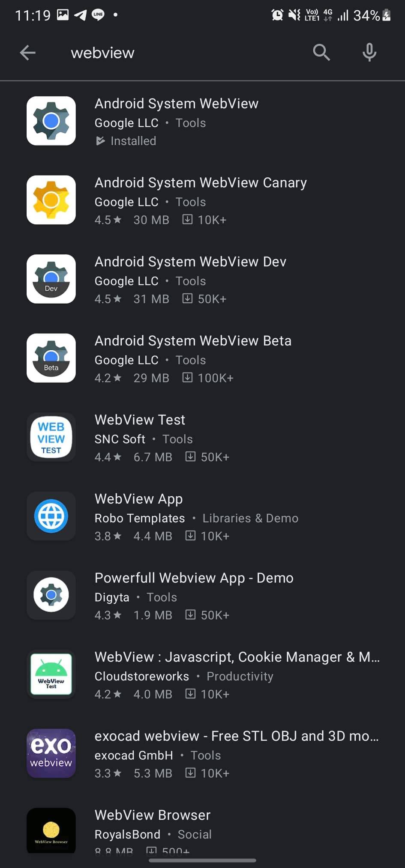Screen dimensions: 405x868
Task: Tap the voice search microphone
Action: click(x=369, y=53)
